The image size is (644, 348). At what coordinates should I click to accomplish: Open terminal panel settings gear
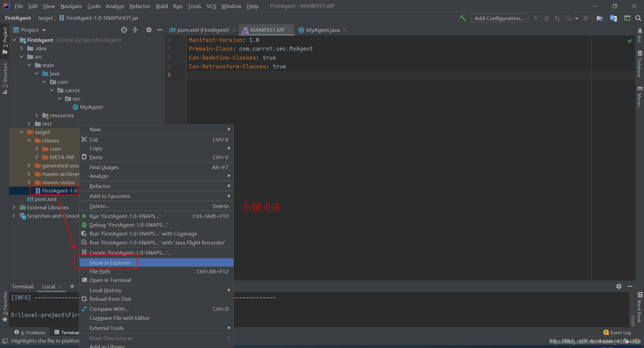(619, 286)
